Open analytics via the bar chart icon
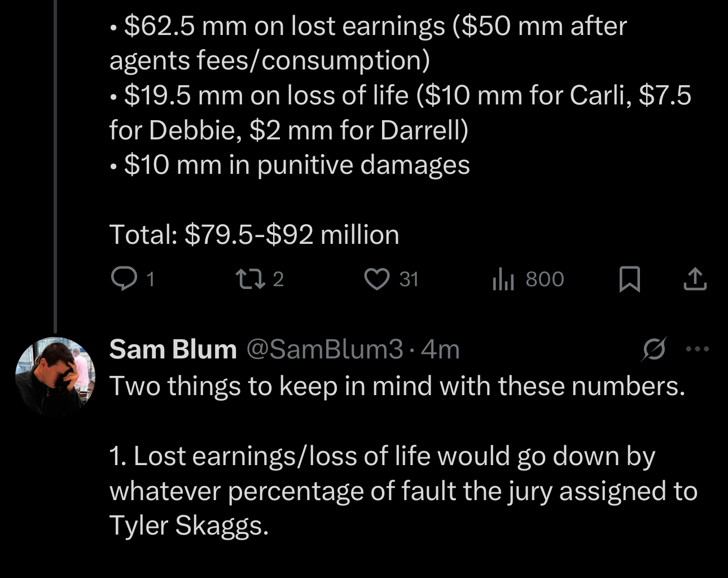This screenshot has width=728, height=578. pos(503,278)
